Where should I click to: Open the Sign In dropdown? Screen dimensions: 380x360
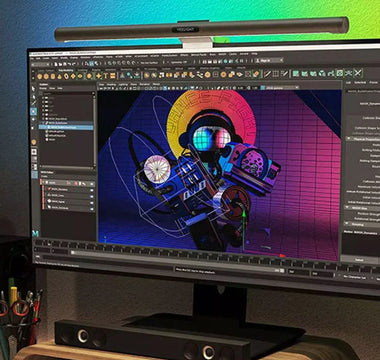coord(270,61)
